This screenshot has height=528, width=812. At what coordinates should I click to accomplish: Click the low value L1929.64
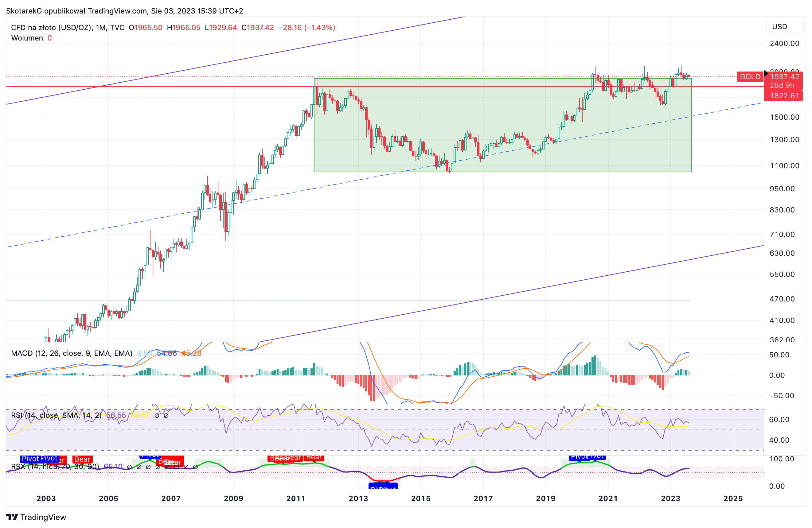click(221, 28)
